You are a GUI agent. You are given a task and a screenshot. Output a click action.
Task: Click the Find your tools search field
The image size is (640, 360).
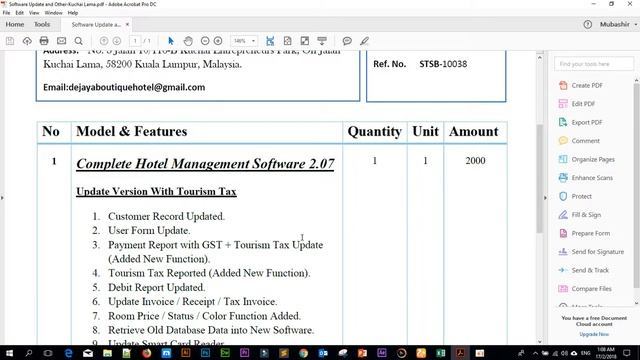point(594,64)
